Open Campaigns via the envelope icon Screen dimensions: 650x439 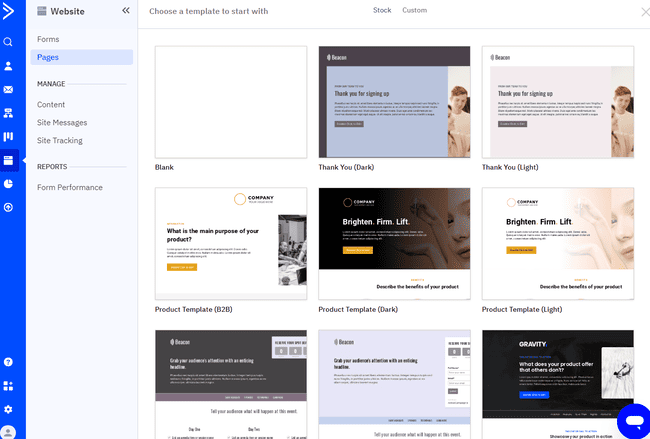(8, 89)
